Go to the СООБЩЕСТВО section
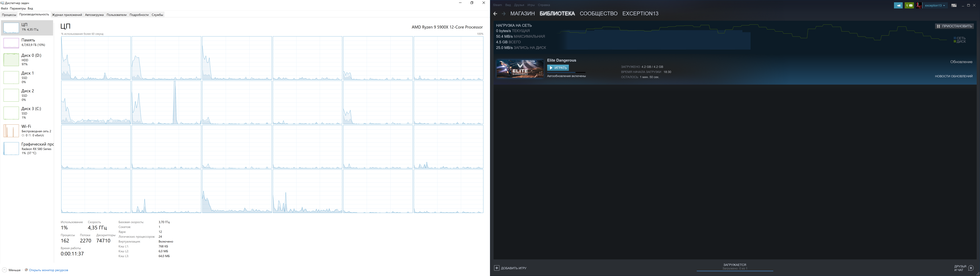Screen dimensions: 980x276 (598, 14)
